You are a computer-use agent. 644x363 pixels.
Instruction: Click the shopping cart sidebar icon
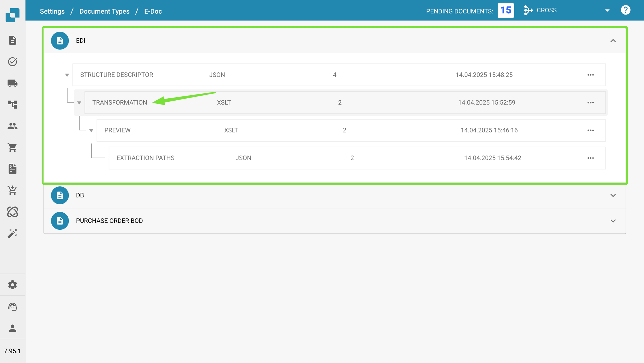[12, 147]
